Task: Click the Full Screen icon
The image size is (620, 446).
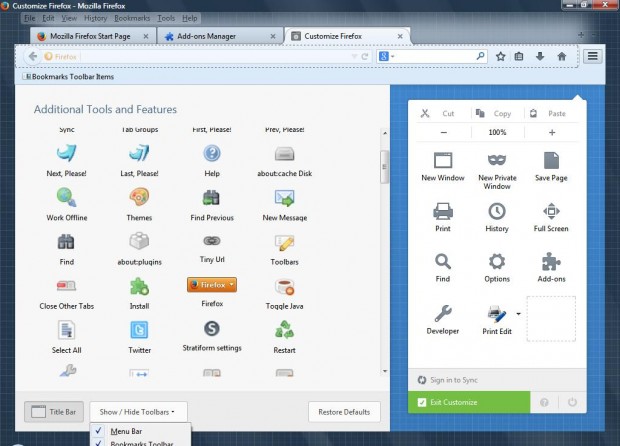Action: coord(551,211)
